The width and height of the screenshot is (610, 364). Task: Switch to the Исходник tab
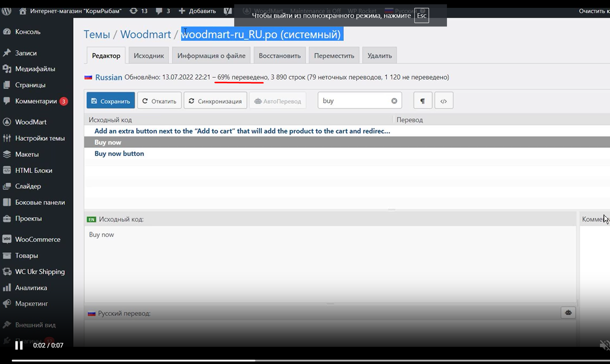click(x=149, y=56)
